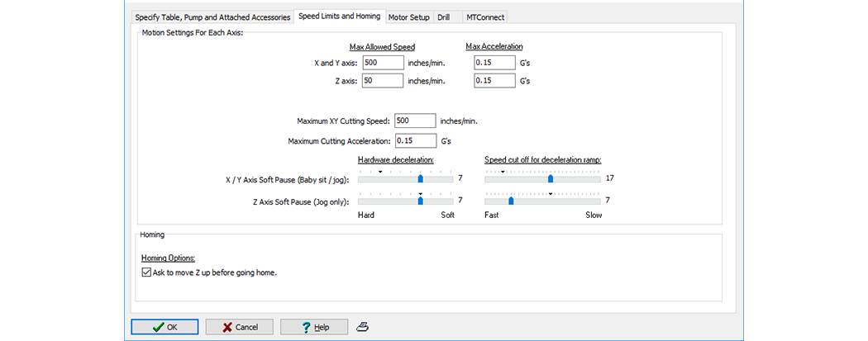The image size is (868, 341).
Task: Toggle Ask to move Z up checkbox
Action: point(146,272)
